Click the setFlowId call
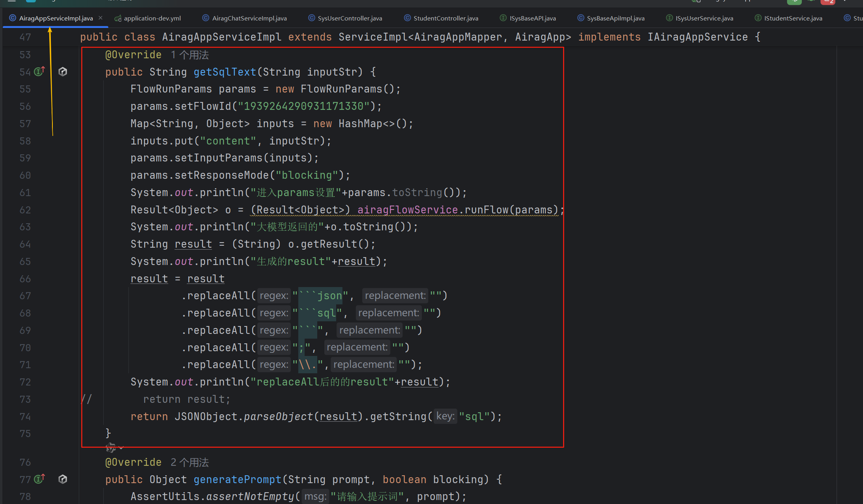863x504 pixels. [x=203, y=106]
